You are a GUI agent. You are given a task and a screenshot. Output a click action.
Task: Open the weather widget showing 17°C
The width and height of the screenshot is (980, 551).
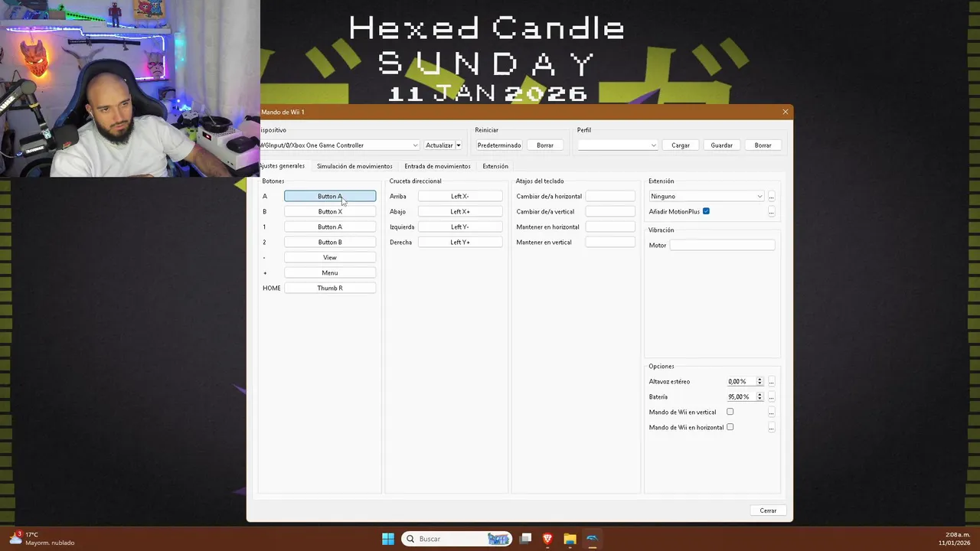(x=42, y=539)
